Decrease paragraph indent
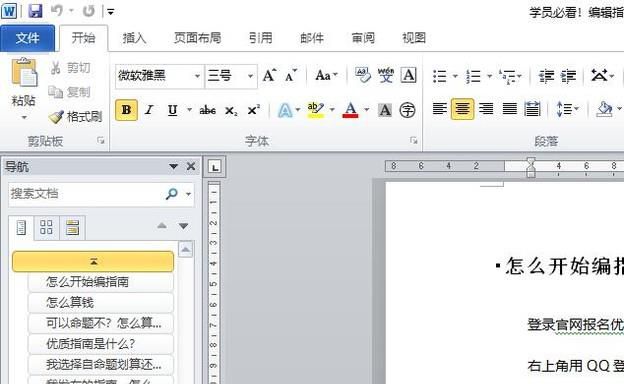Screen dimensions: 624x384 546,76
